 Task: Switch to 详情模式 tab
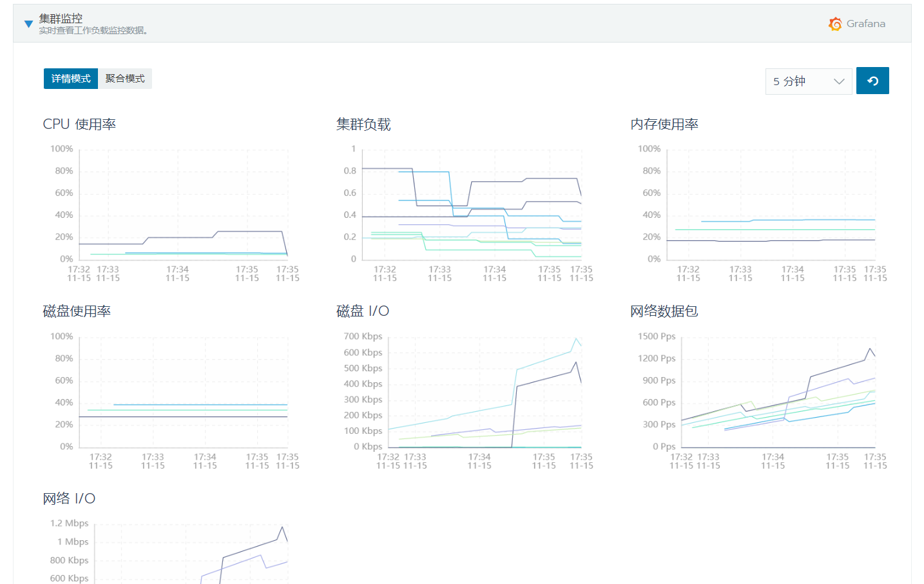point(71,79)
